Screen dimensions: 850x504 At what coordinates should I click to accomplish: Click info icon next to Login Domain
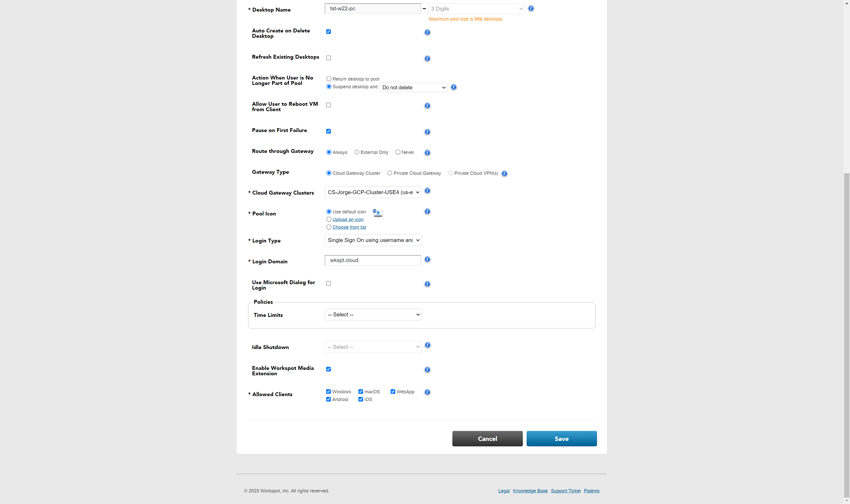[x=427, y=259]
